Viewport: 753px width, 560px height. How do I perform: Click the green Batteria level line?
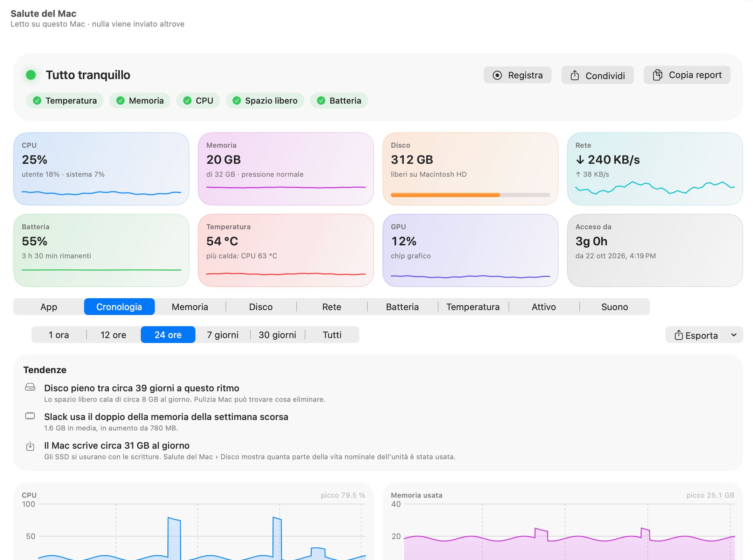pos(101,270)
